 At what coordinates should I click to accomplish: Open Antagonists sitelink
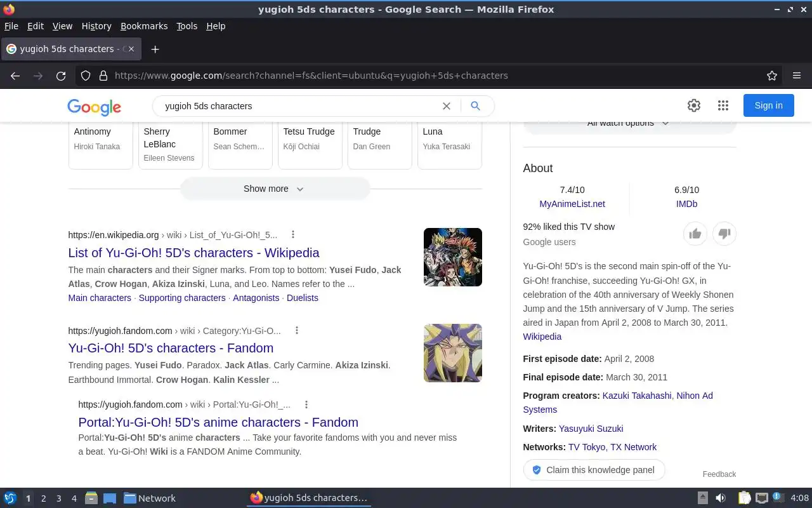[x=256, y=298]
